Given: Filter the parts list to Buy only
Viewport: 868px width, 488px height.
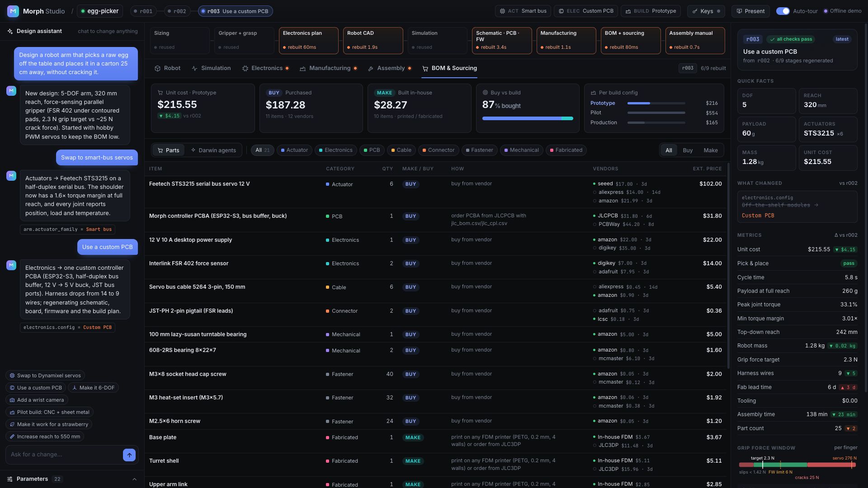Looking at the screenshot, I should click(x=688, y=150).
